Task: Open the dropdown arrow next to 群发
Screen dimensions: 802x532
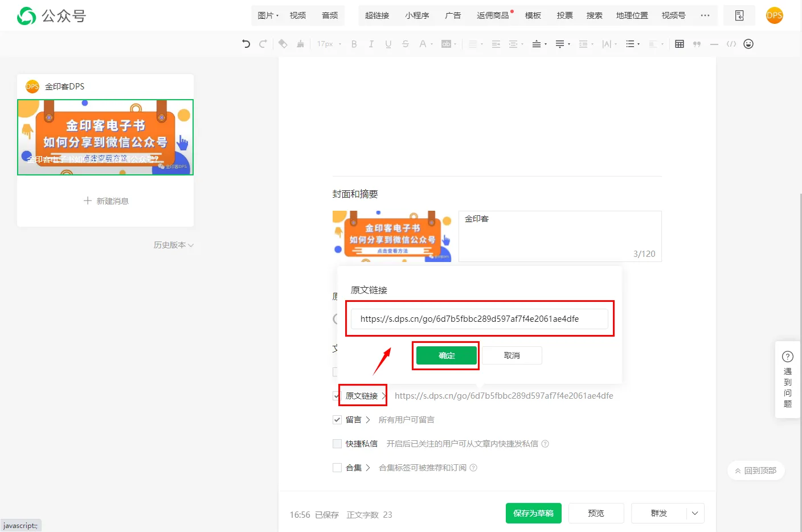Action: pos(695,513)
